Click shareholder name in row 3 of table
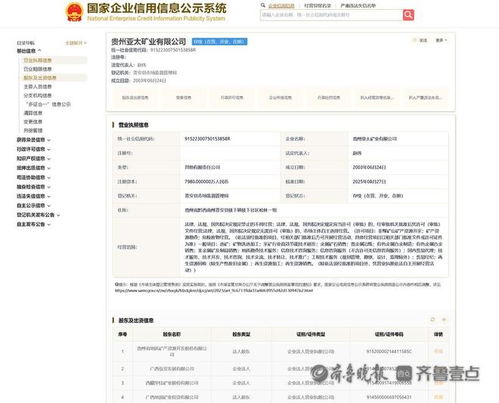This screenshot has height=403, width=499. 172,383
